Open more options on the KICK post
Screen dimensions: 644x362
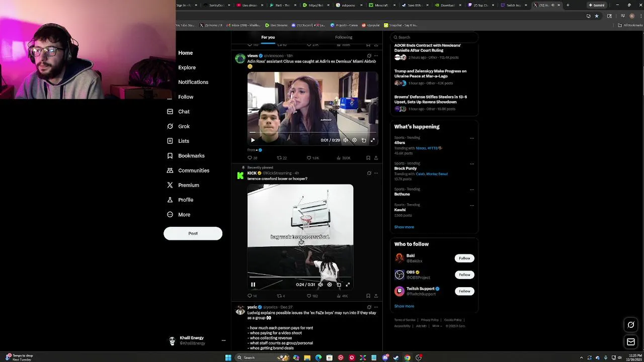pyautogui.click(x=376, y=173)
